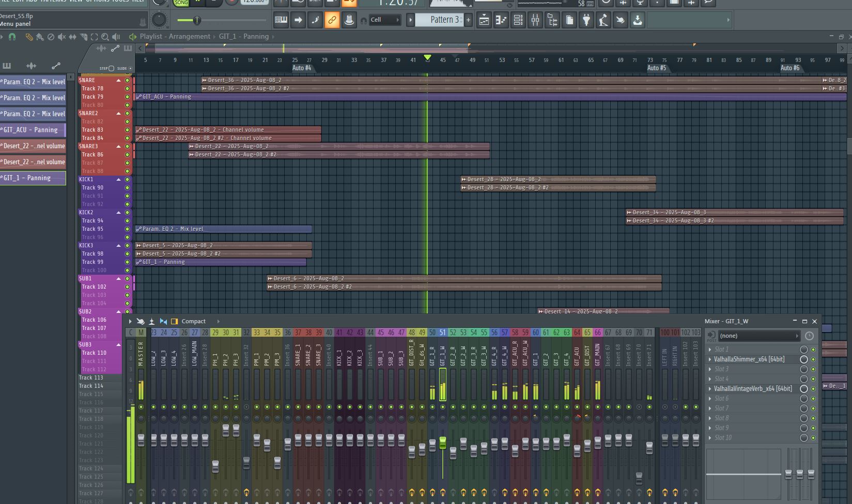
Task: Toggle the SONG mode button
Action: click(x=181, y=3)
